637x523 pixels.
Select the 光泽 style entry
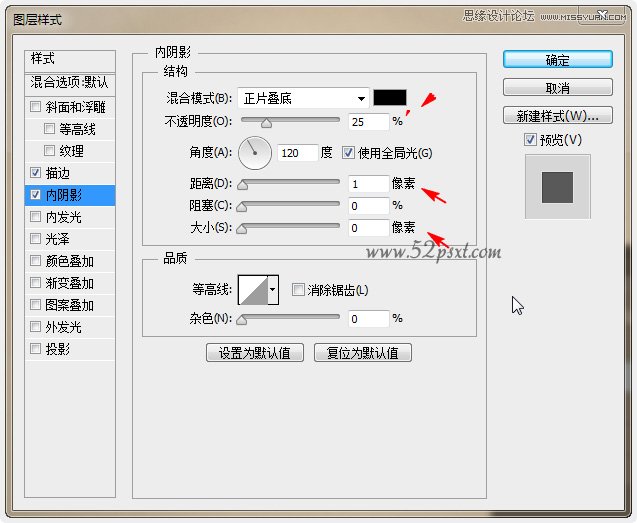point(58,239)
